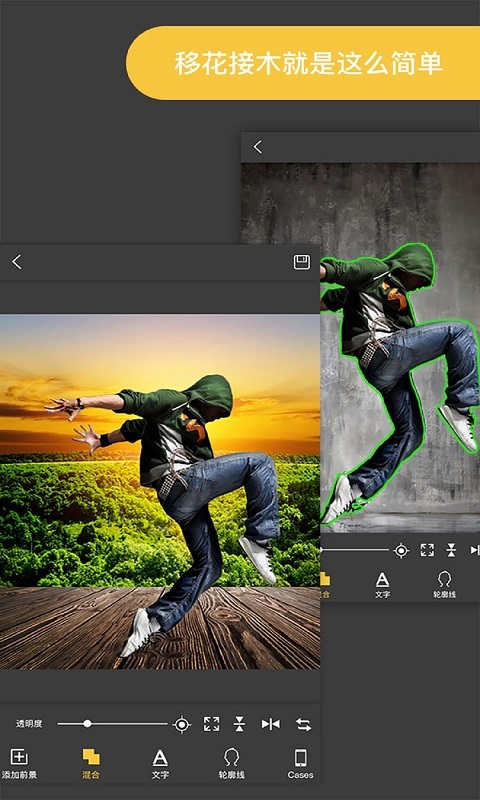480x800 pixels.
Task: Flip foreground vertically in front editor
Action: point(239,724)
